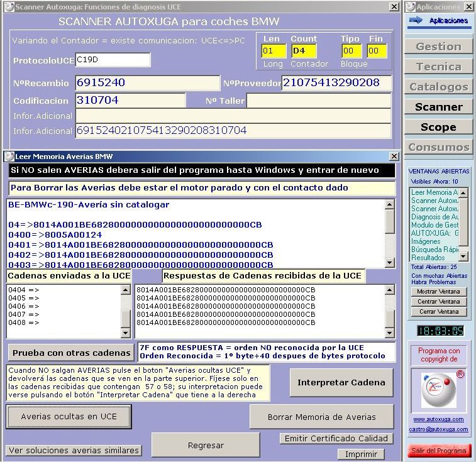Click Prueba con otras cadenas button
This screenshot has height=462, width=476.
[71, 353]
